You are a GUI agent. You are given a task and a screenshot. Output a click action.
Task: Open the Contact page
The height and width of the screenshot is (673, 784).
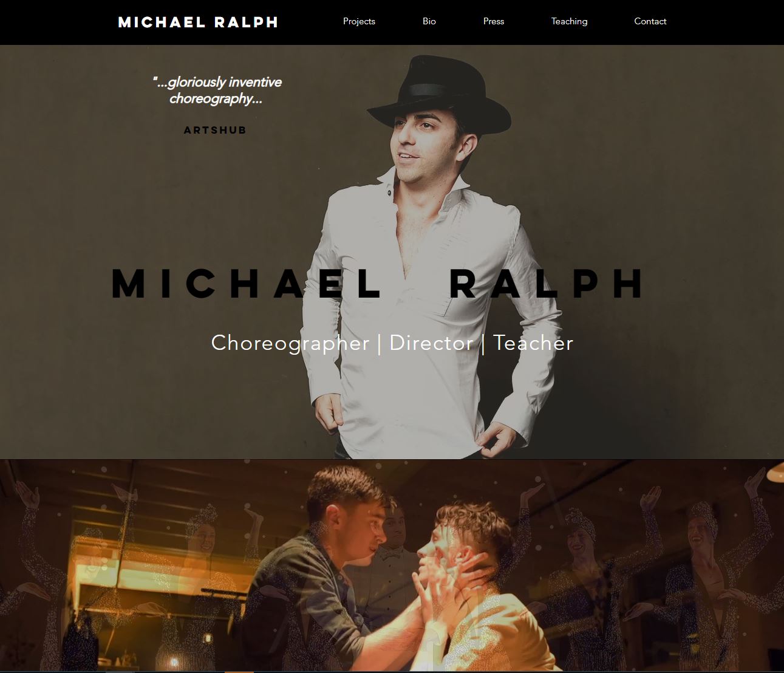[650, 21]
